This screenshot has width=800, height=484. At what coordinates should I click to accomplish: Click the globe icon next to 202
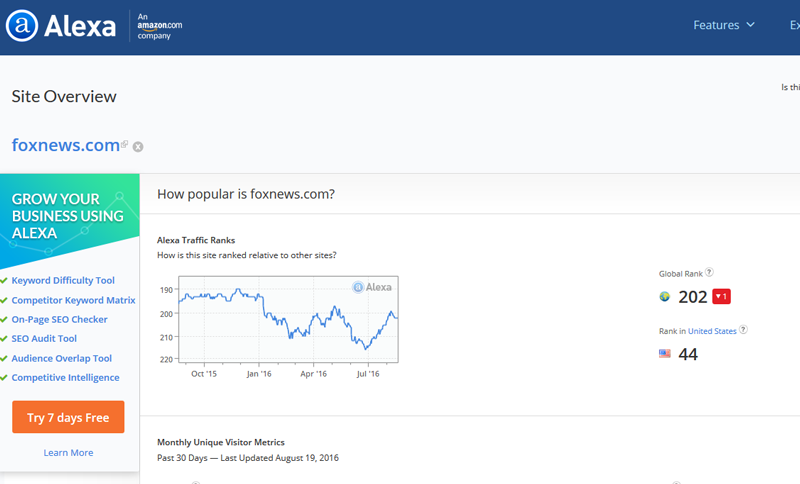pos(664,297)
